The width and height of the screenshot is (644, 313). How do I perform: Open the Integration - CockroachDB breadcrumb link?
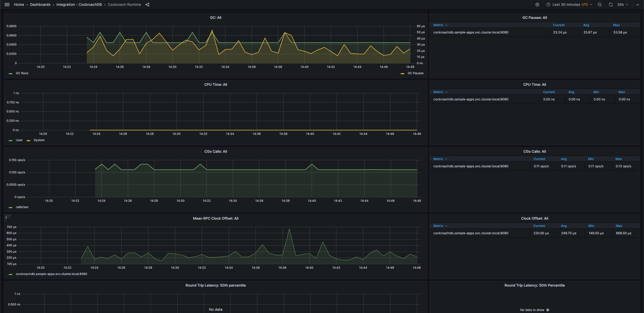[79, 4]
